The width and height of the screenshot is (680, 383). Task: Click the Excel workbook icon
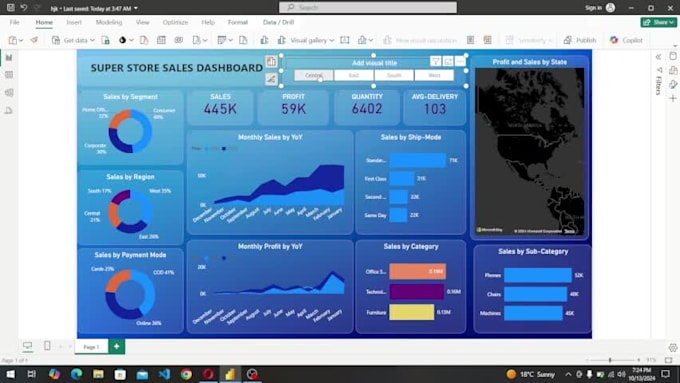tap(105, 40)
